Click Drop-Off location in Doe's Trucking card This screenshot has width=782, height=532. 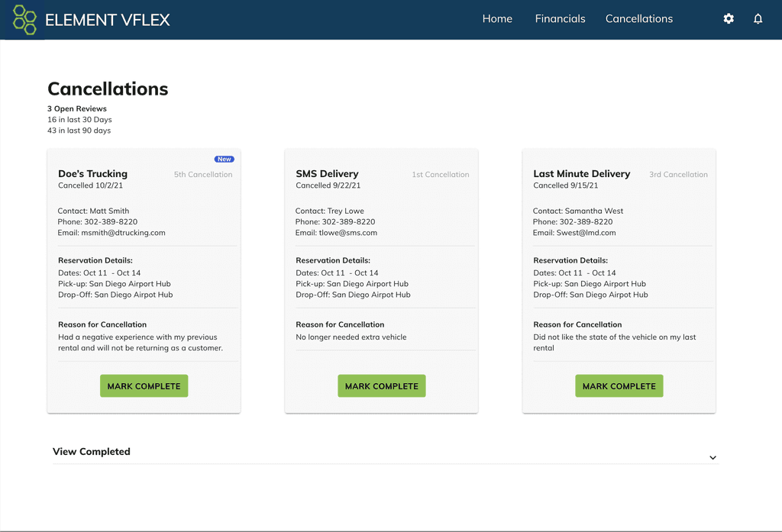point(115,295)
